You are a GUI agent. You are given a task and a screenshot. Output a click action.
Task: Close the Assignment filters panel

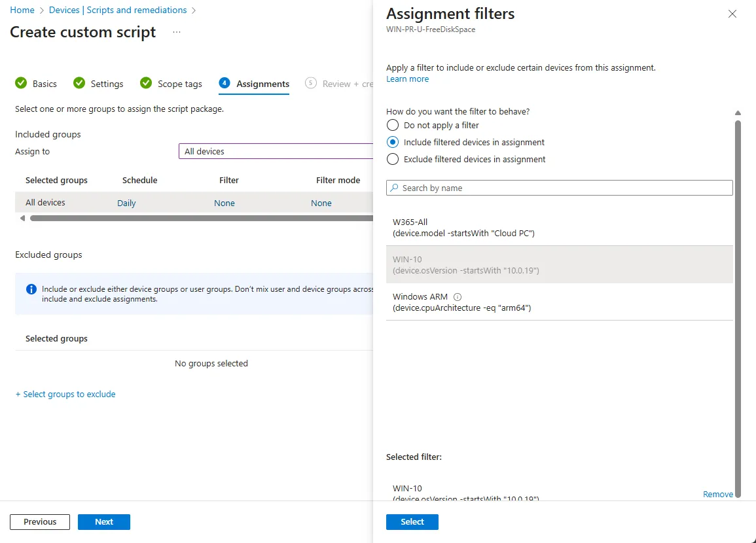tap(732, 14)
